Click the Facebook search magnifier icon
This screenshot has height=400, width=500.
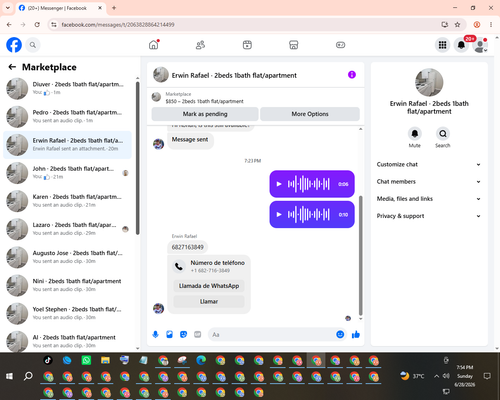point(33,45)
